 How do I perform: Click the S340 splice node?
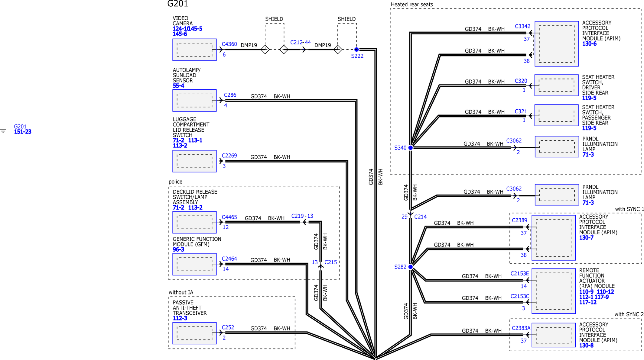[410, 148]
